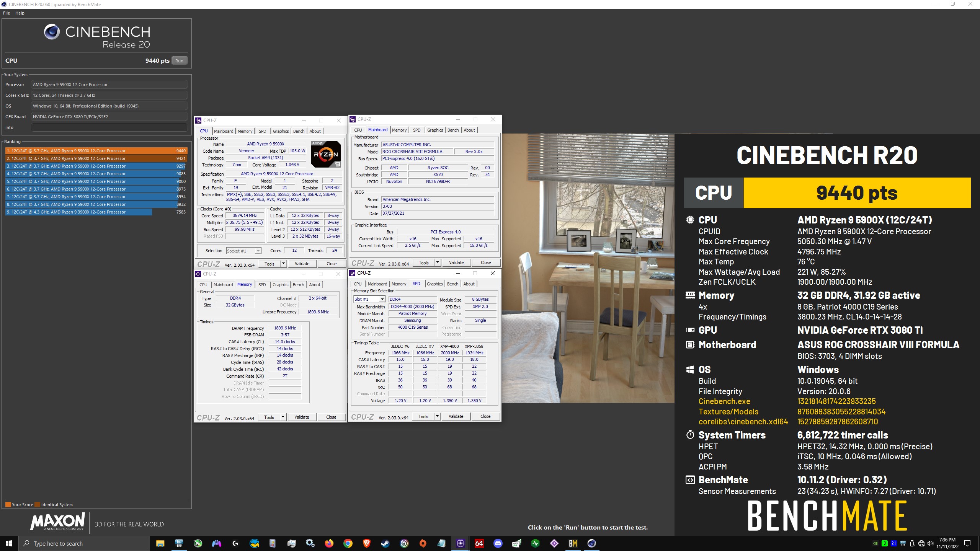Click the green 0 temperature tray icon
This screenshot has height=551, width=980.
click(x=884, y=543)
